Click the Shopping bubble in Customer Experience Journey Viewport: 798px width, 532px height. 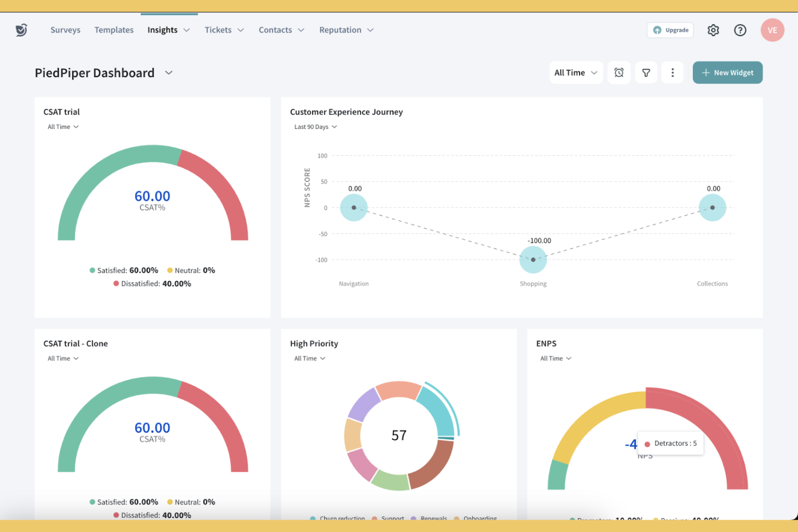pyautogui.click(x=533, y=259)
